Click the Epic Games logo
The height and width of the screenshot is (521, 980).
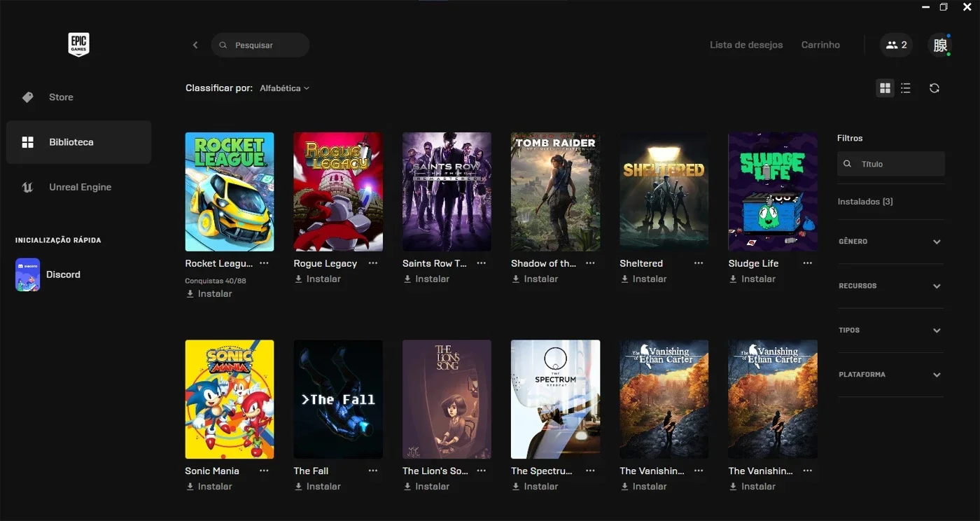coord(78,45)
